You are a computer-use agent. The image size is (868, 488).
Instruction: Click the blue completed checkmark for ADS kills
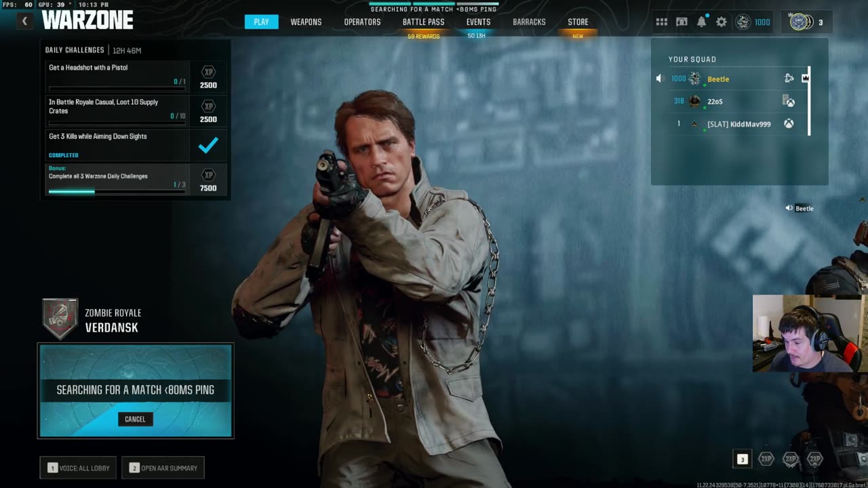click(x=208, y=144)
